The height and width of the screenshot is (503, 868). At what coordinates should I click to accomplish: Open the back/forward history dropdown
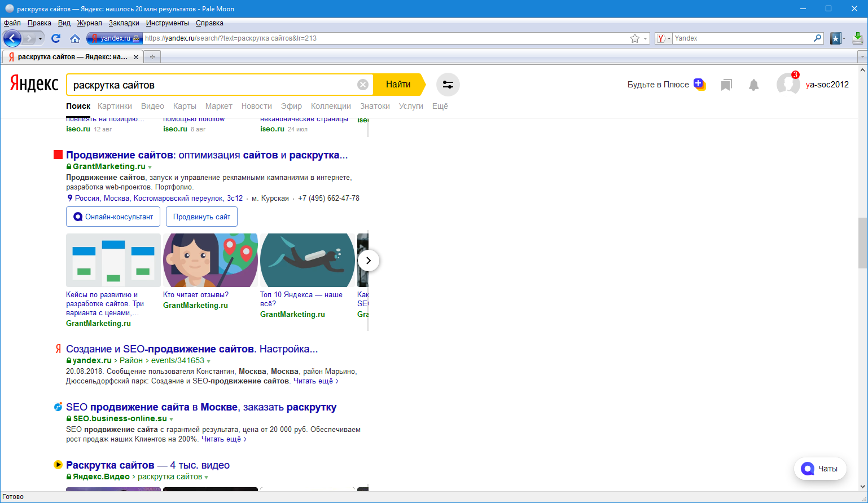click(41, 38)
